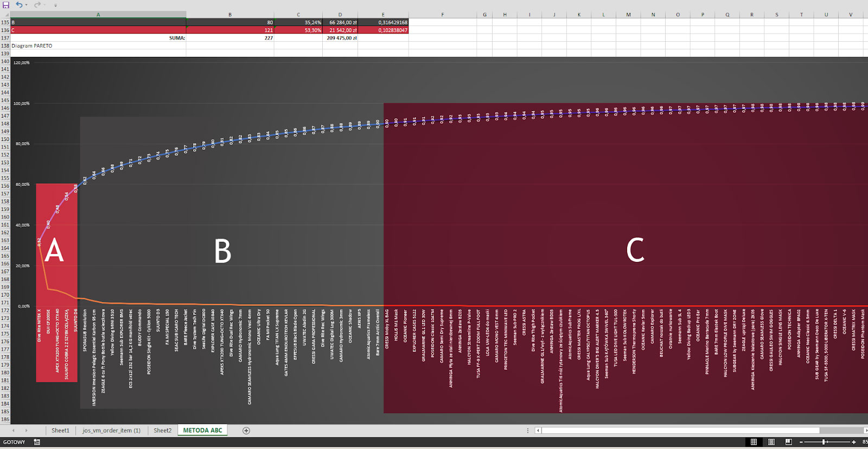Open the Undo history dropdown arrow
This screenshot has width=868, height=449.
(26, 5)
